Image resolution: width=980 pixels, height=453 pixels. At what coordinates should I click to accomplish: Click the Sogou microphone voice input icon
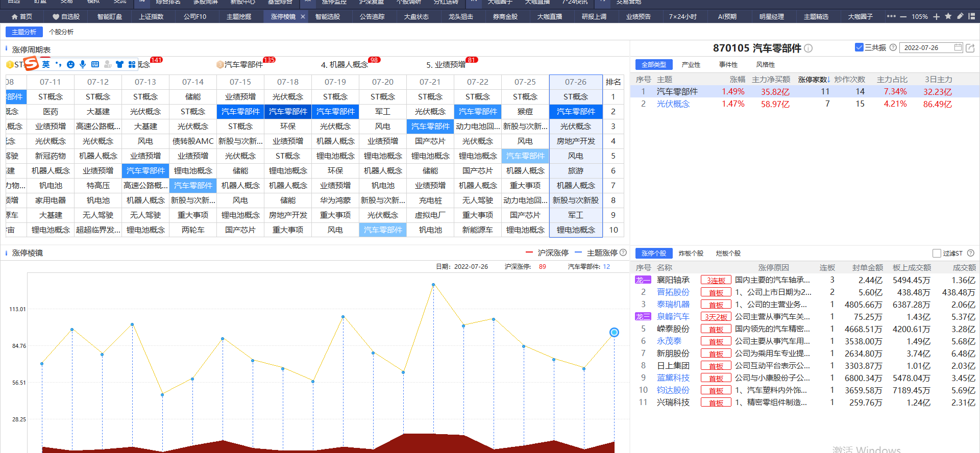point(83,64)
